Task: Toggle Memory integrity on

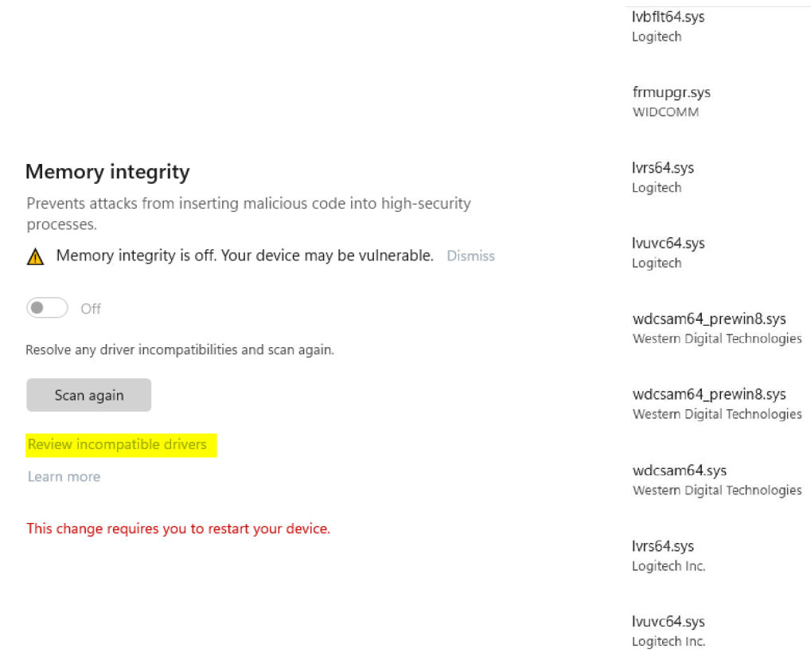Action: pyautogui.click(x=46, y=308)
